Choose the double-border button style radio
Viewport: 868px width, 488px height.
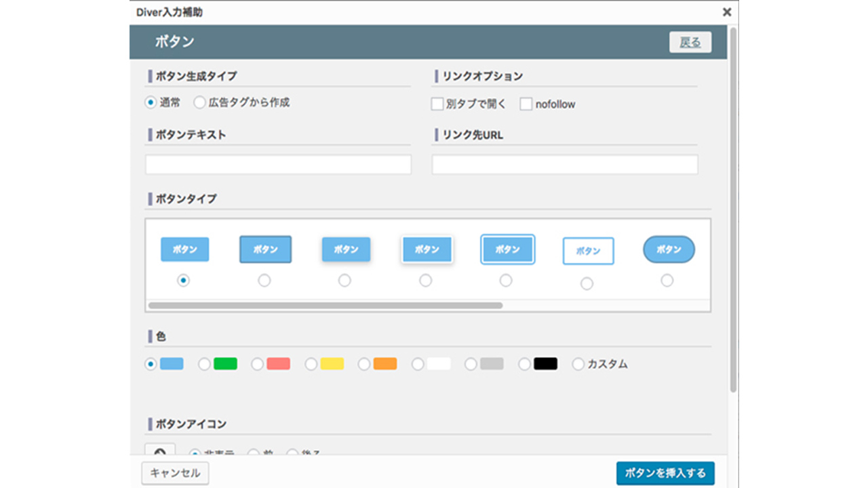coord(506,280)
